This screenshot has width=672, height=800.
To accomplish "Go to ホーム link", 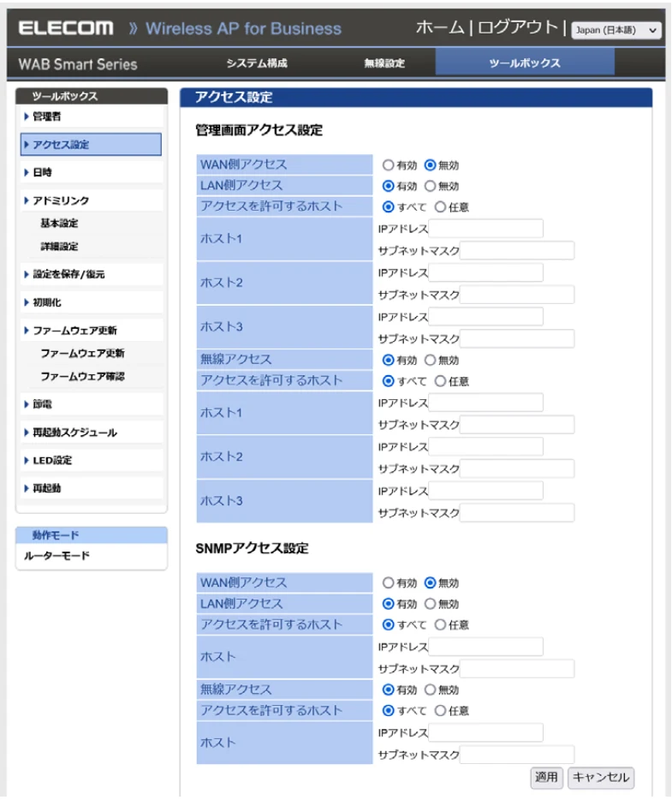I will click(439, 27).
